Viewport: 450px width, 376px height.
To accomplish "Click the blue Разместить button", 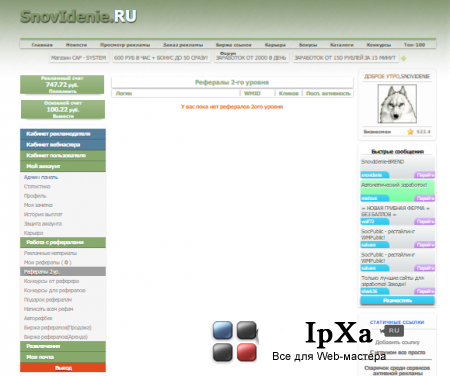I will 397,301.
